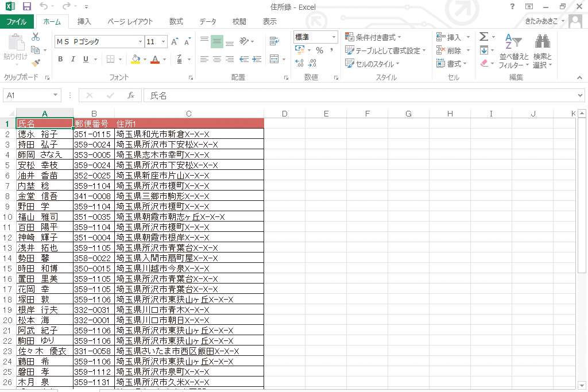Apply comma style formatting
The height and width of the screenshot is (392, 588).
point(331,50)
